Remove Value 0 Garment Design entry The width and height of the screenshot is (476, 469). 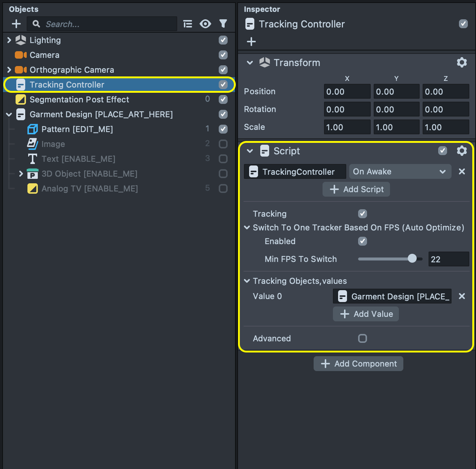pos(462,296)
